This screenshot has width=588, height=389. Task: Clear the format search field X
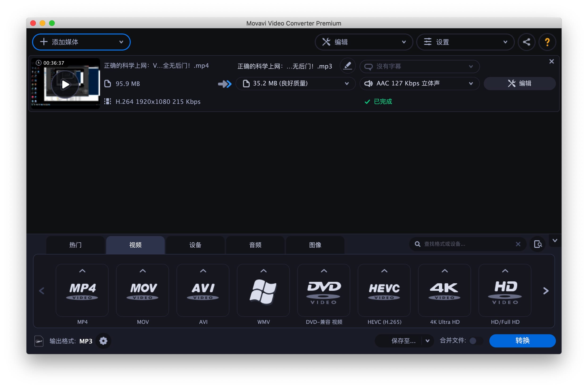tap(518, 244)
